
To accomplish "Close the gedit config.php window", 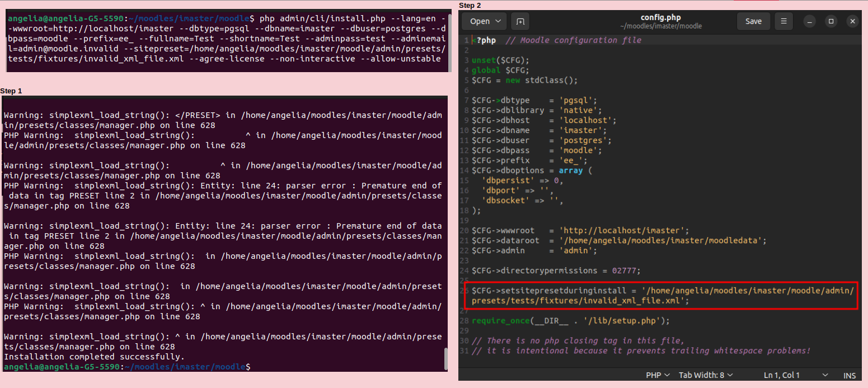I will pos(852,21).
